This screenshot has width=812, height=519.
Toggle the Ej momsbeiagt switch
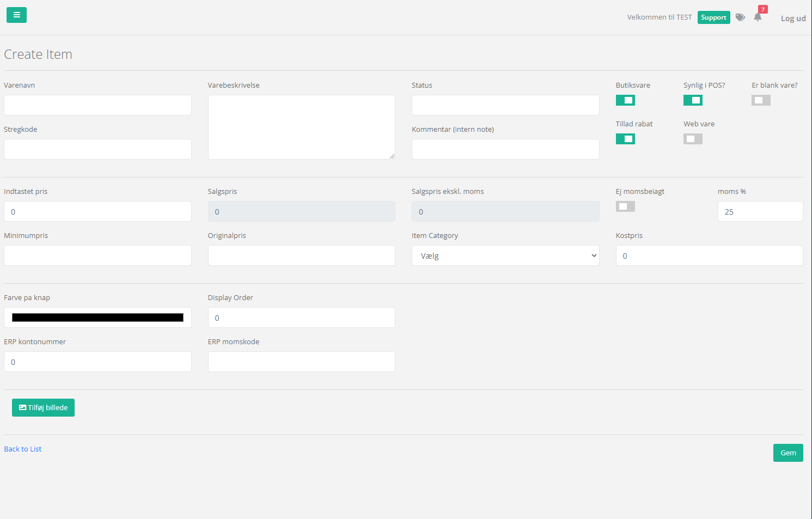pyautogui.click(x=625, y=206)
